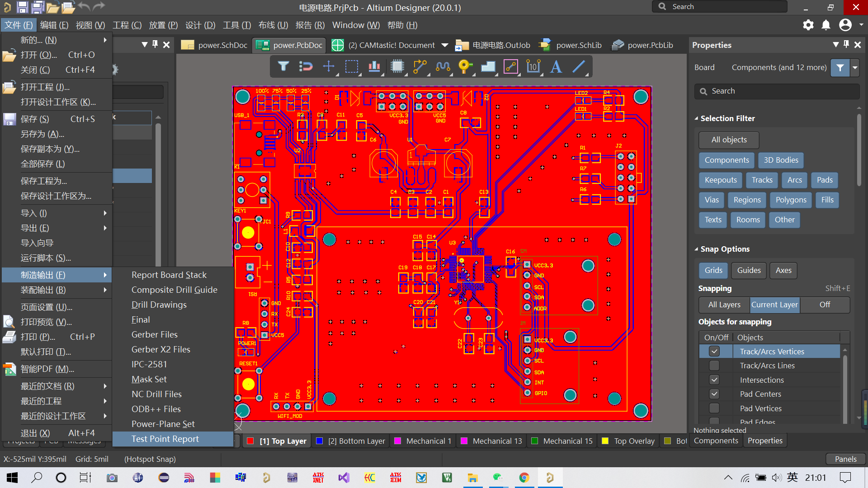Viewport: 868px width, 488px height.
Task: Click the Place String text tool icon
Action: point(556,67)
